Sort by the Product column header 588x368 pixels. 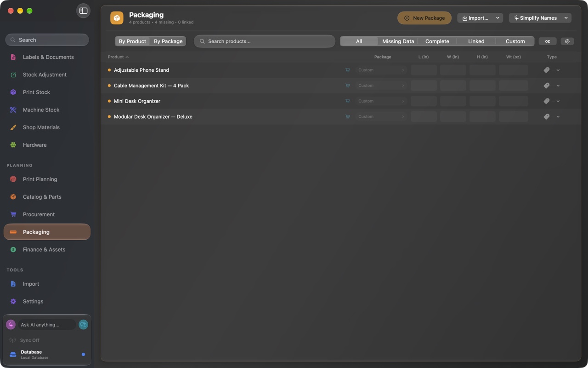pos(118,57)
